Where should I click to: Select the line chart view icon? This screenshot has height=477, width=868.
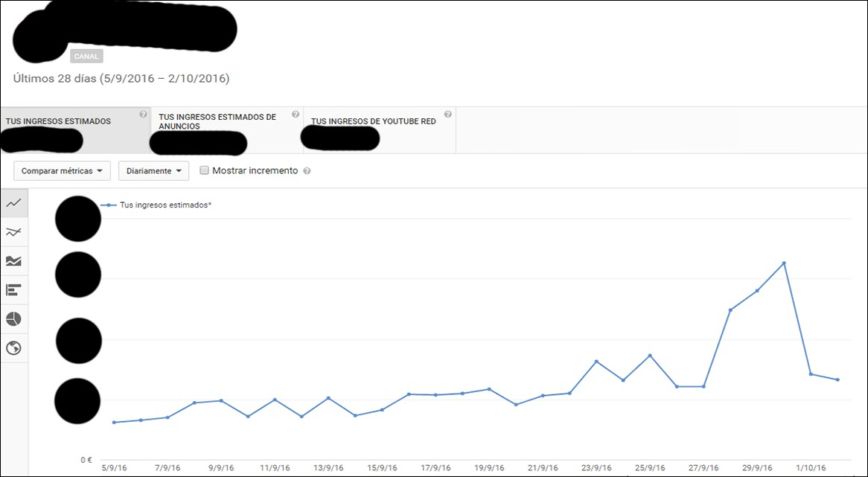point(14,202)
